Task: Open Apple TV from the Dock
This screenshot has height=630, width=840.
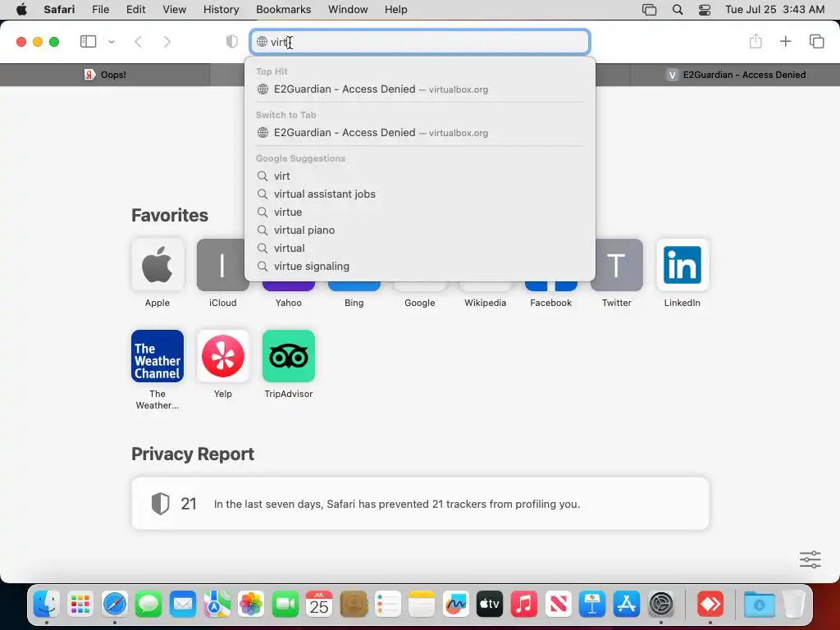Action: [x=490, y=605]
